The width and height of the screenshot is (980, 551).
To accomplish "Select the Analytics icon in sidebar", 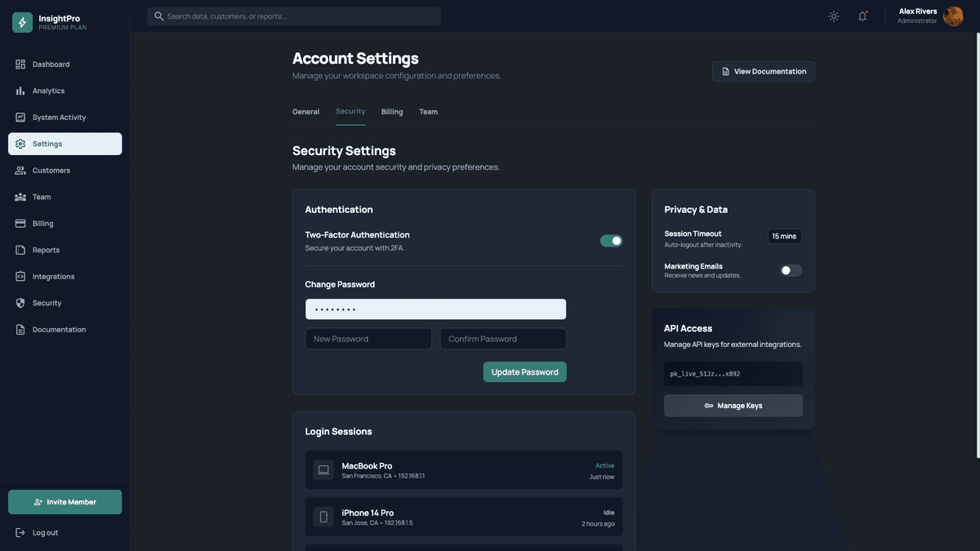I will [x=18, y=90].
